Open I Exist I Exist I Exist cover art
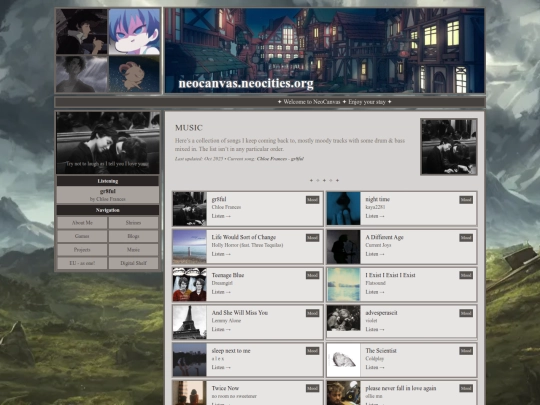This screenshot has width=540, height=405. (343, 284)
